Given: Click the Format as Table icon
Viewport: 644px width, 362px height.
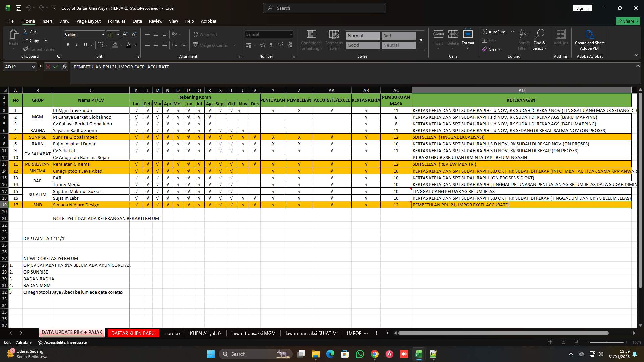Looking at the screenshot, I should pos(333,40).
